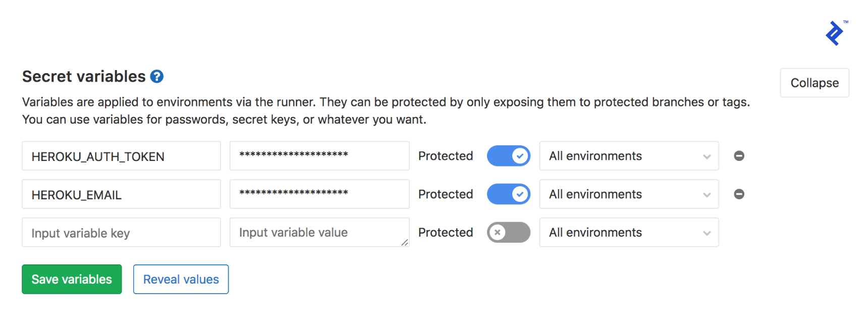Click the Save variables button

coord(71,279)
